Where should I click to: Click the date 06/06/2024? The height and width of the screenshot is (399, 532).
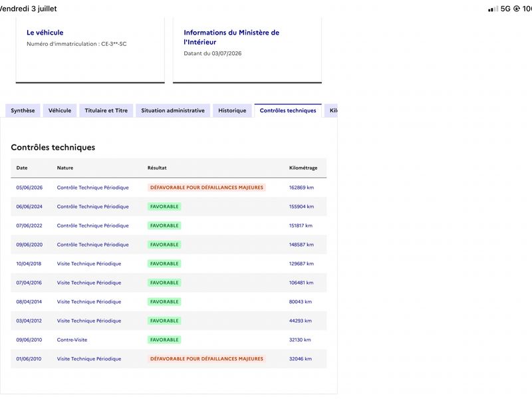pos(29,207)
